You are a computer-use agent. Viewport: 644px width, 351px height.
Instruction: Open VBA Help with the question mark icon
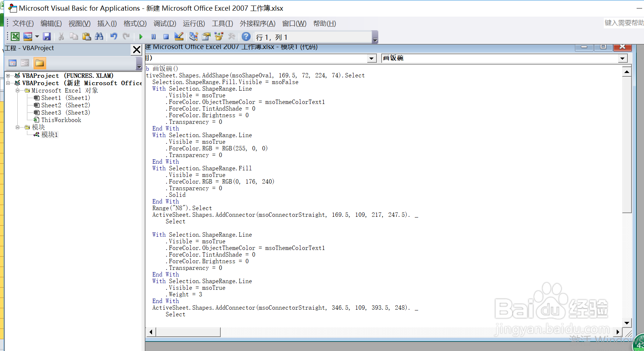coord(246,37)
